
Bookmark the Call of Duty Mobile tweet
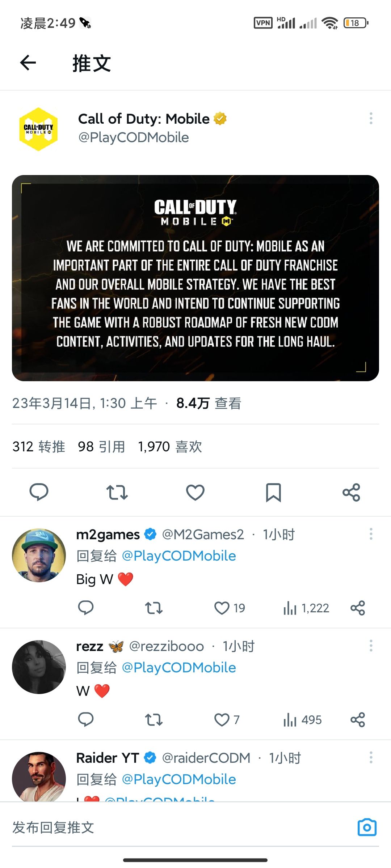(x=273, y=492)
